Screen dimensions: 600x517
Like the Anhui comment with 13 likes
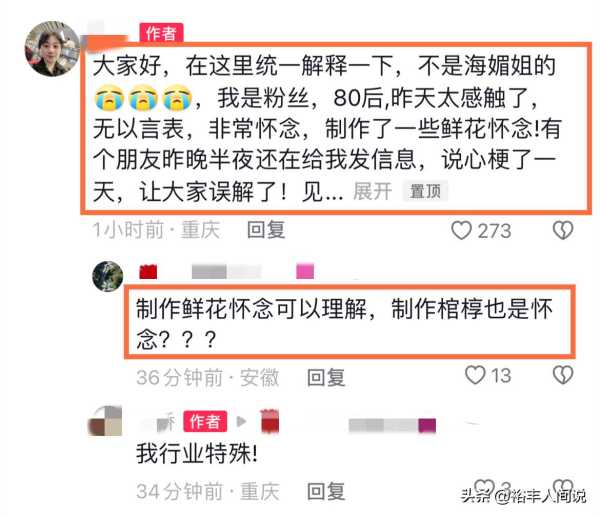[475, 375]
